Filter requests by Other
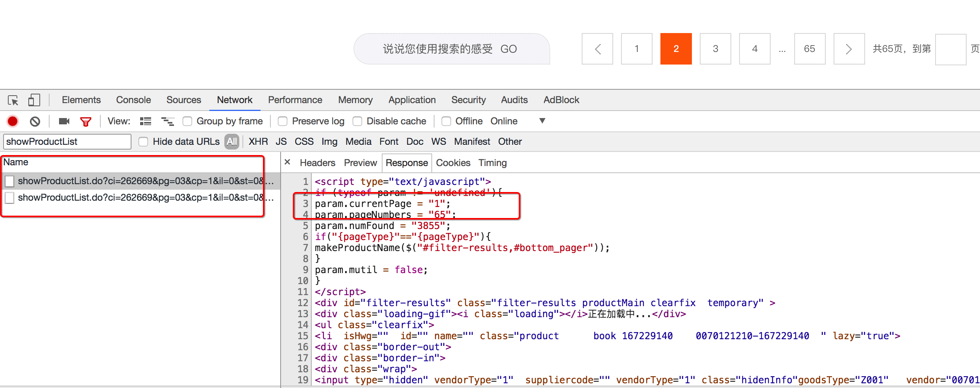Viewport: 980px width, 388px height. click(x=510, y=142)
